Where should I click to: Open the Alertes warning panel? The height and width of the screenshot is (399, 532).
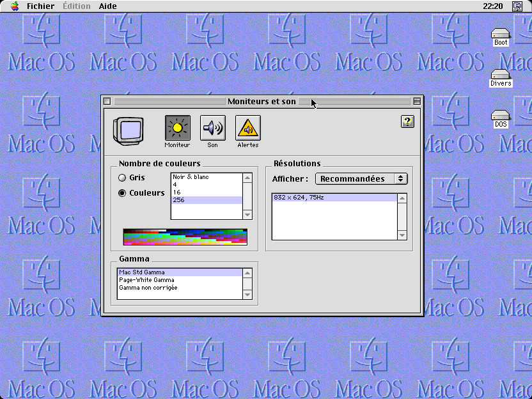pos(248,128)
